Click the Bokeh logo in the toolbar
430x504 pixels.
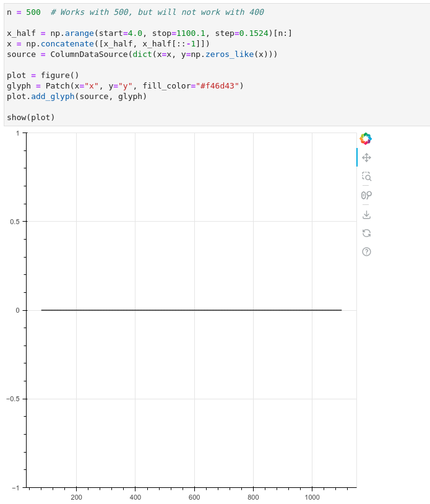tap(366, 138)
